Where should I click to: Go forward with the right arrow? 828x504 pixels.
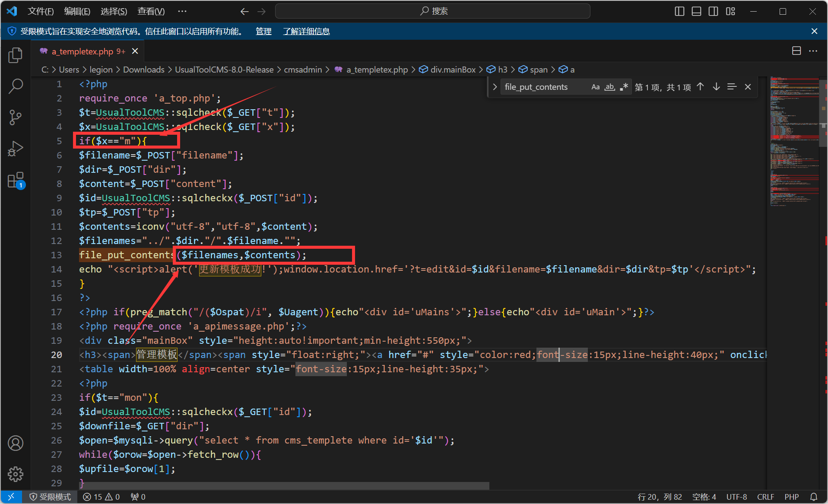(x=262, y=12)
